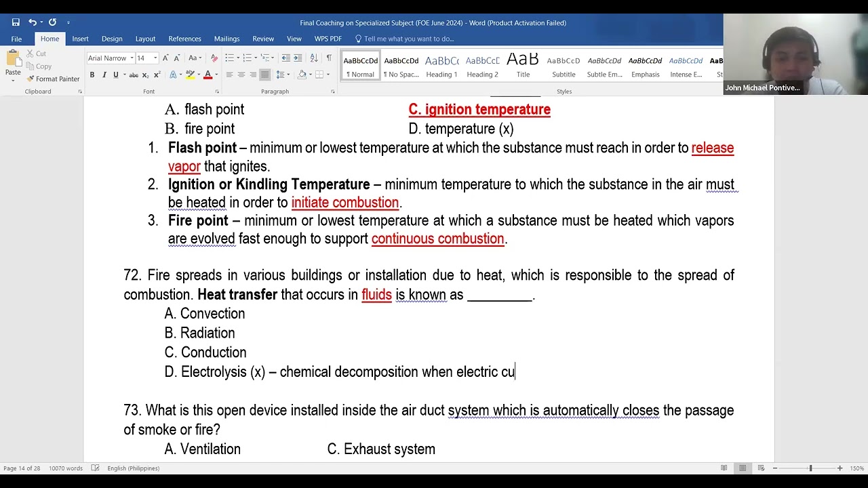The width and height of the screenshot is (868, 488).
Task: Toggle bold formatting
Action: (x=92, y=75)
